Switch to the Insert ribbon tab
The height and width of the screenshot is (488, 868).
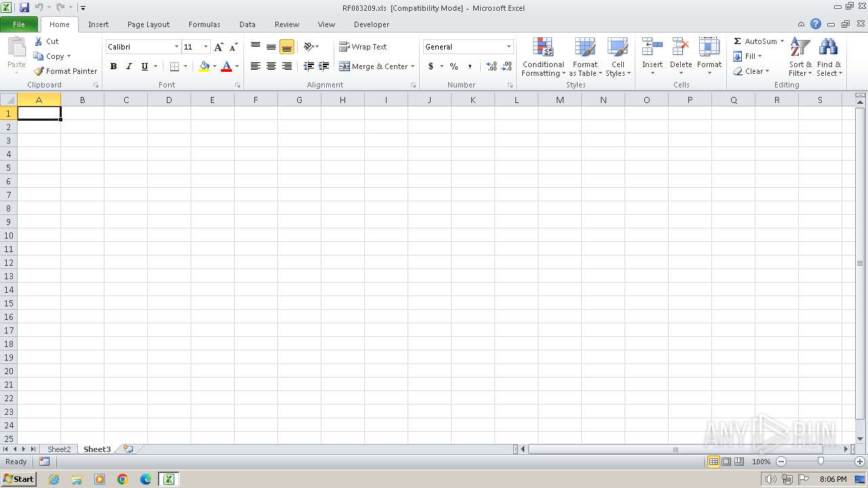click(98, 24)
